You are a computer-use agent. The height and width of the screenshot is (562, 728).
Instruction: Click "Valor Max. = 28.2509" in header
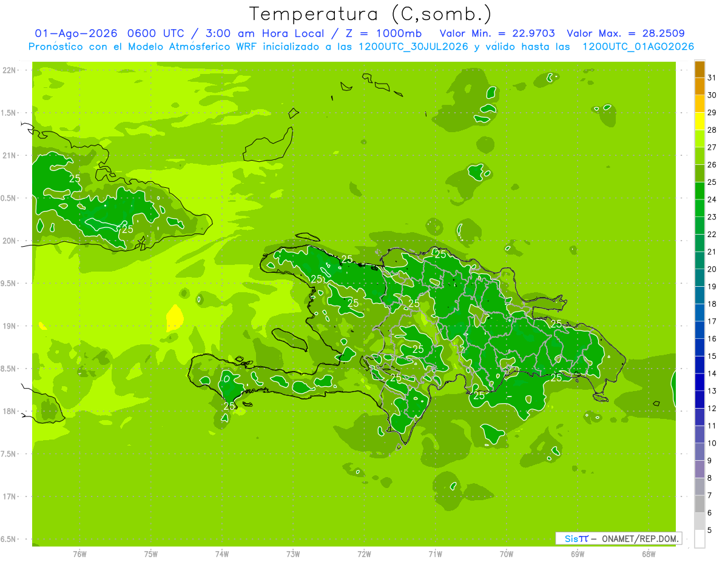[625, 33]
